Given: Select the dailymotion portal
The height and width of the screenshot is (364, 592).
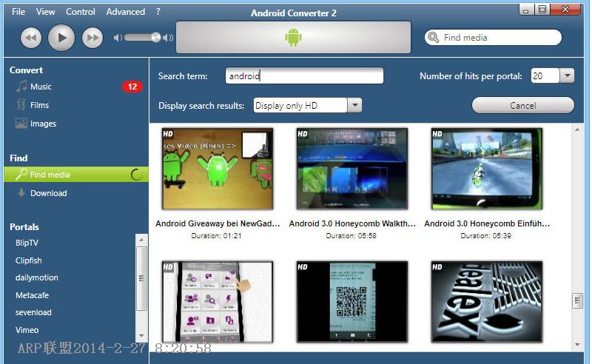Looking at the screenshot, I should 36,277.
